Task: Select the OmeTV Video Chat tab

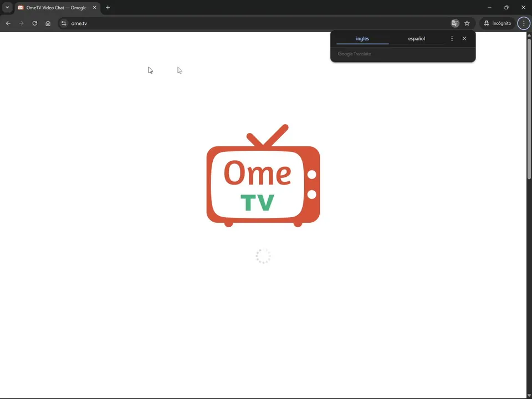Action: (57, 7)
